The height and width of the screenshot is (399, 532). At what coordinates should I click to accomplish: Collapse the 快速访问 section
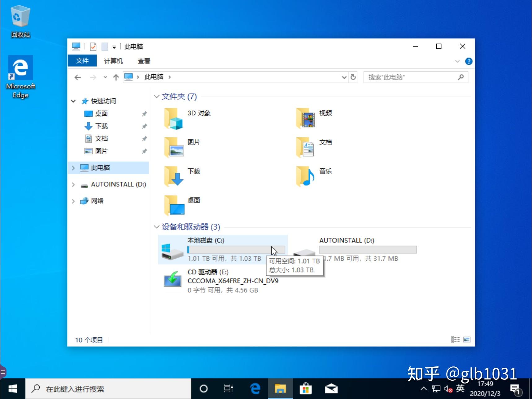(x=73, y=101)
